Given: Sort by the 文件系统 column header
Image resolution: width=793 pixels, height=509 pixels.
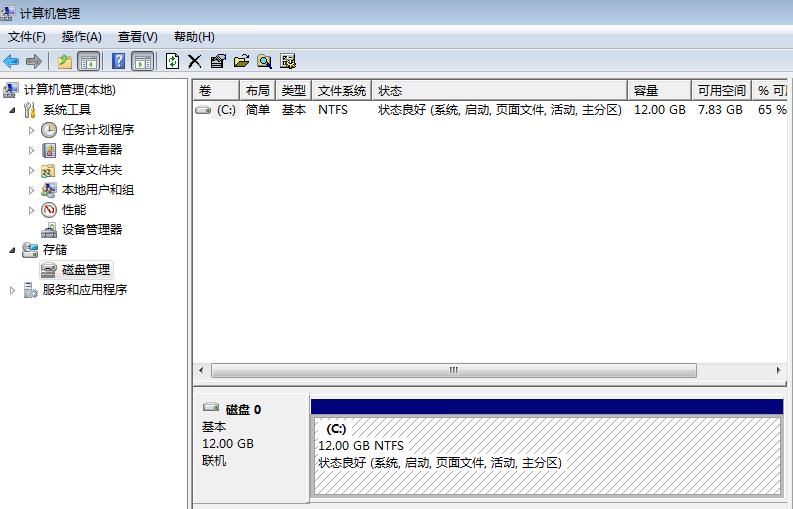Looking at the screenshot, I should pyautogui.click(x=341, y=91).
